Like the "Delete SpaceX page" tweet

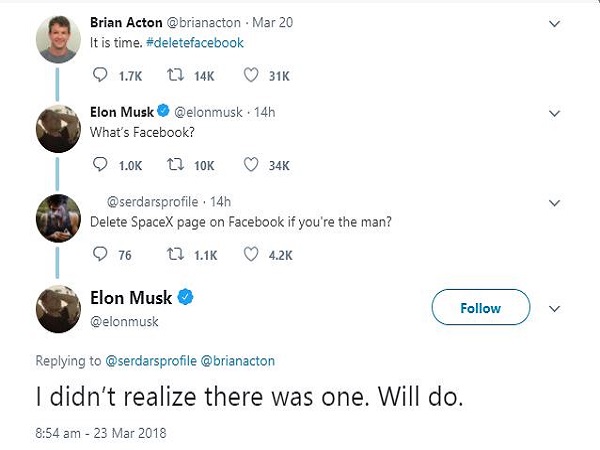point(251,255)
